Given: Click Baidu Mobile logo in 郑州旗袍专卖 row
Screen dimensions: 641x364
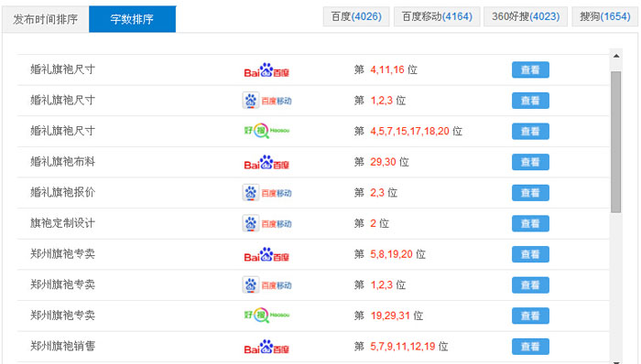Looking at the screenshot, I should tap(267, 284).
